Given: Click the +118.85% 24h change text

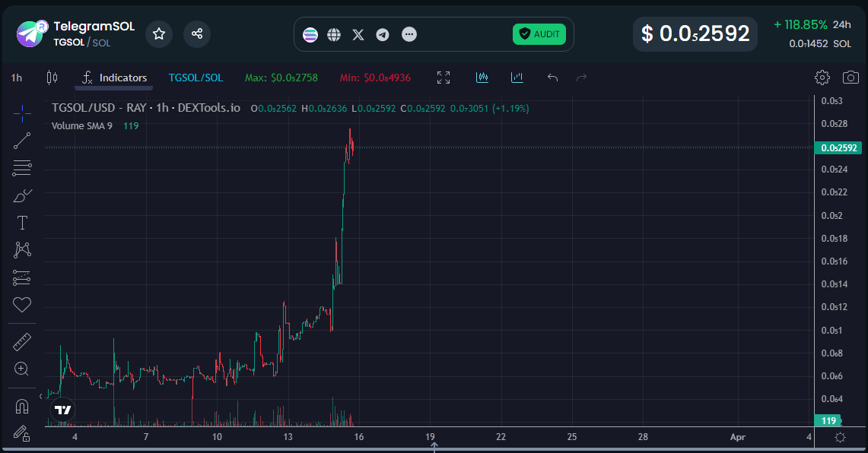Looking at the screenshot, I should [800, 25].
